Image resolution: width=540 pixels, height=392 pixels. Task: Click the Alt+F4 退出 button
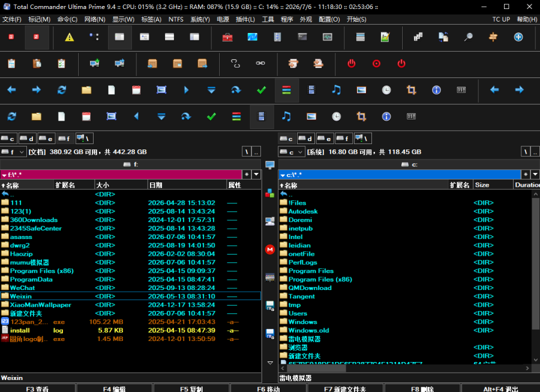pos(501,388)
